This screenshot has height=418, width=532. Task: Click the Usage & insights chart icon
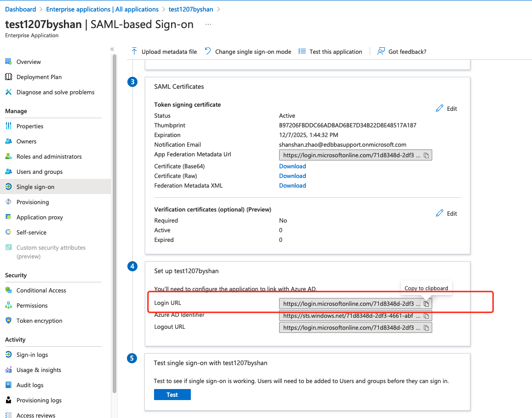pyautogui.click(x=8, y=370)
